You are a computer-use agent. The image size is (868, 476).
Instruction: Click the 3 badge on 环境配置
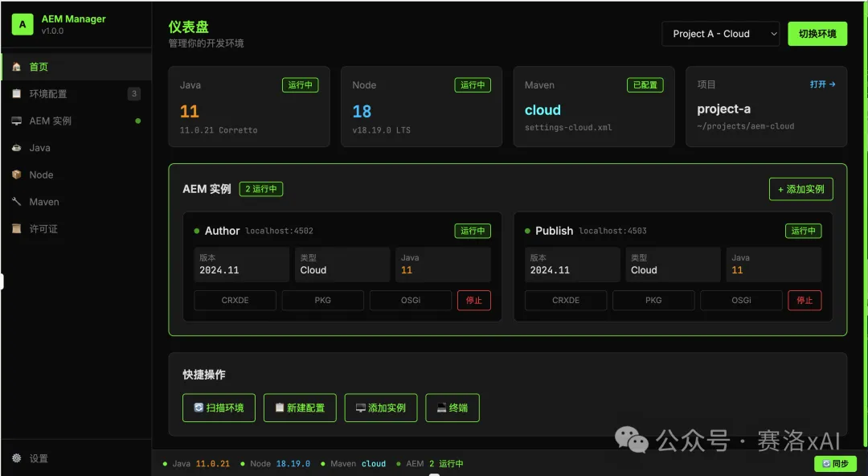pyautogui.click(x=134, y=94)
